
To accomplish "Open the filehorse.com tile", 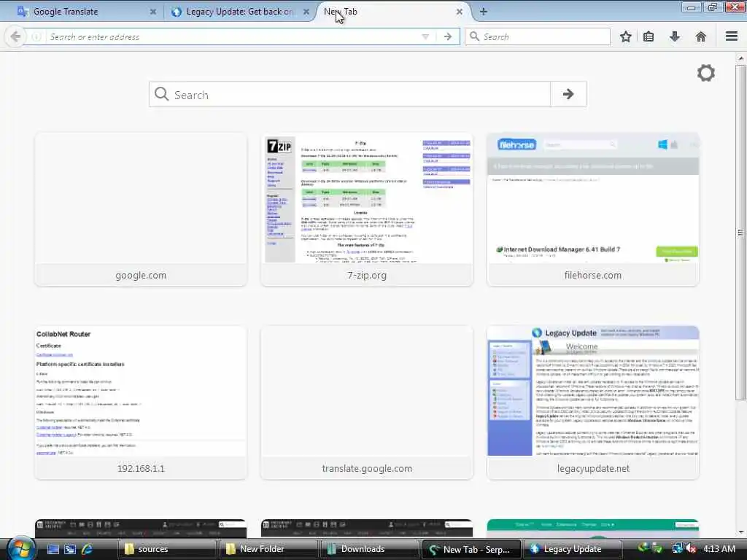I will 592,210.
